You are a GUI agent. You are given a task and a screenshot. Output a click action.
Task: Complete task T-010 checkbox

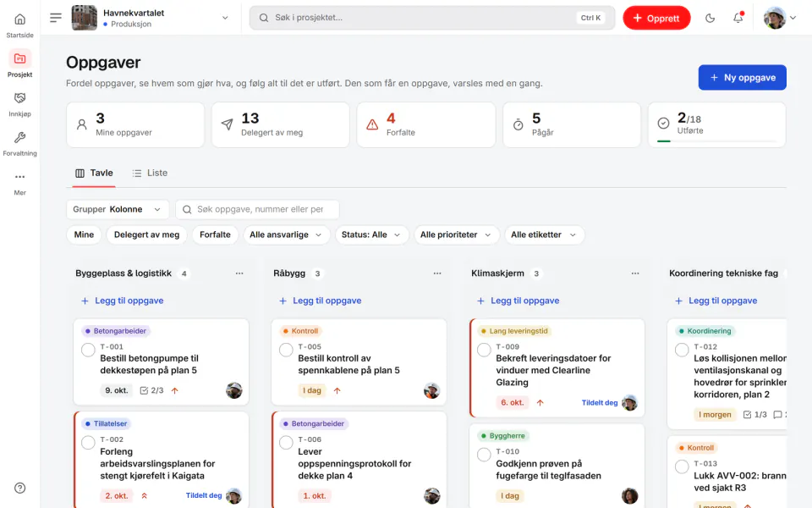[x=484, y=455]
